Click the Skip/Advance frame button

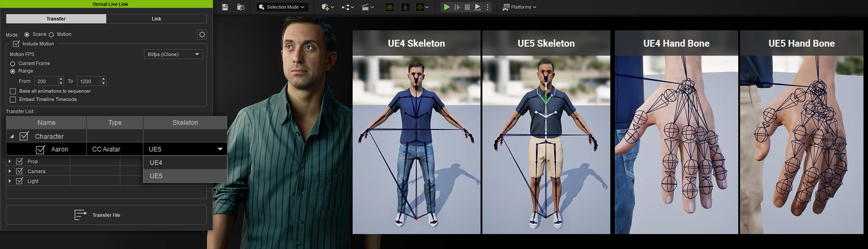(457, 7)
